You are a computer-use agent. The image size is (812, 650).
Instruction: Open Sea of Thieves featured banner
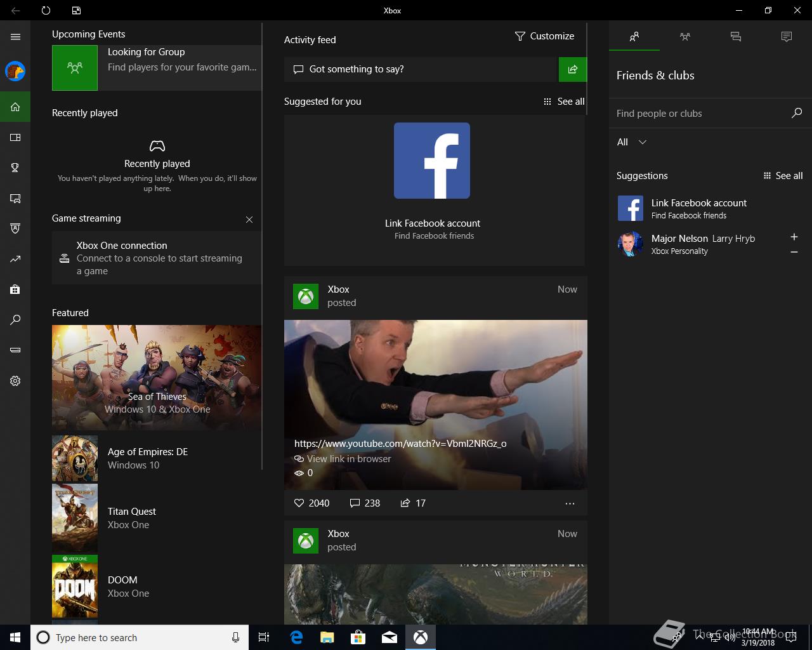pos(157,378)
